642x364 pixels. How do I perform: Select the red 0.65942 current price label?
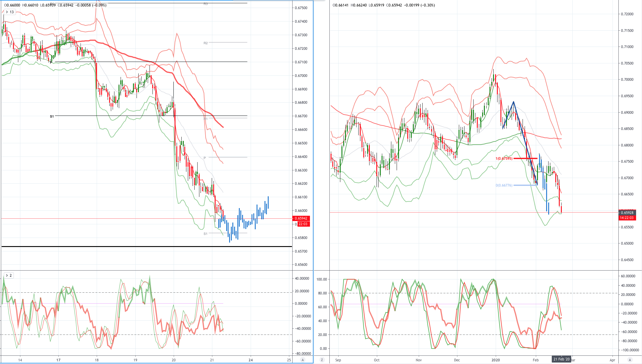click(301, 218)
